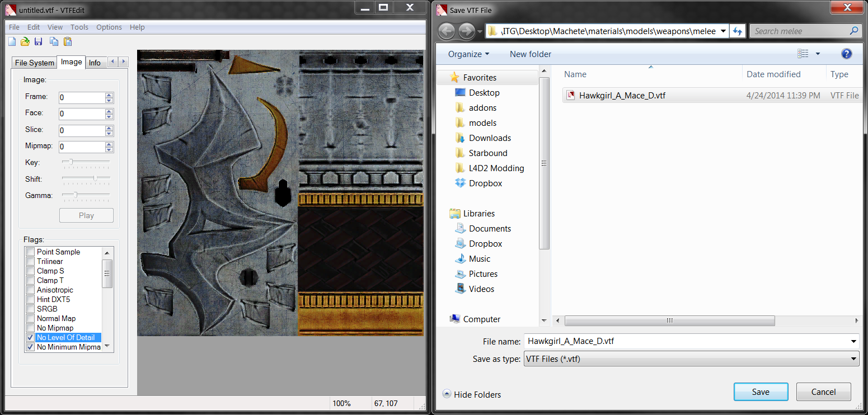Select the Hawkgirl_A_Mace_D.vtf file row
The image size is (868, 415).
pyautogui.click(x=712, y=96)
